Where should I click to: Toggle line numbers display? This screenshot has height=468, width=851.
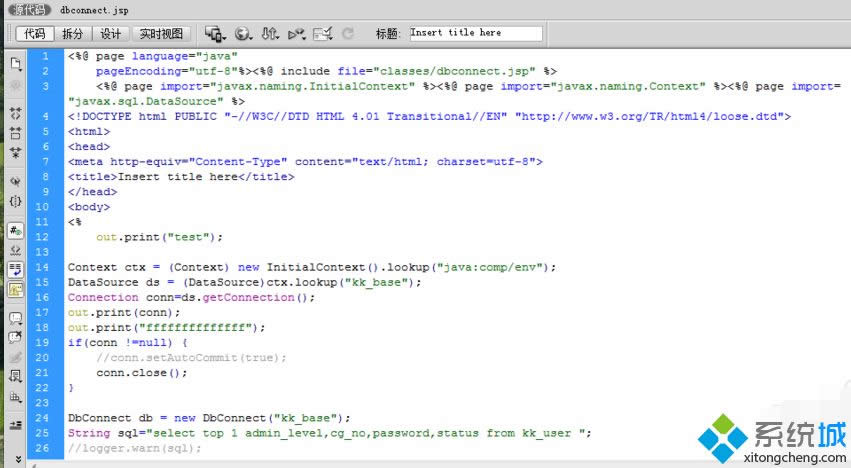tap(15, 230)
